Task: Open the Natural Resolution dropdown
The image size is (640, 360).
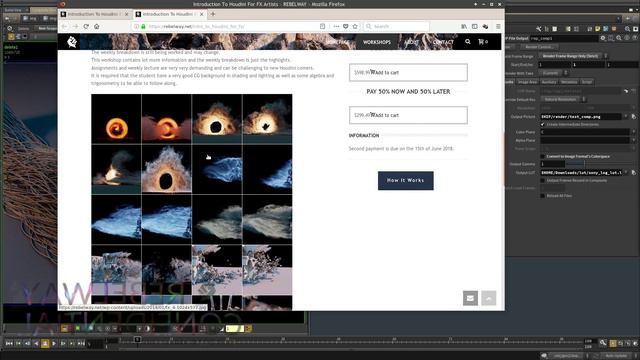Action: [564, 99]
